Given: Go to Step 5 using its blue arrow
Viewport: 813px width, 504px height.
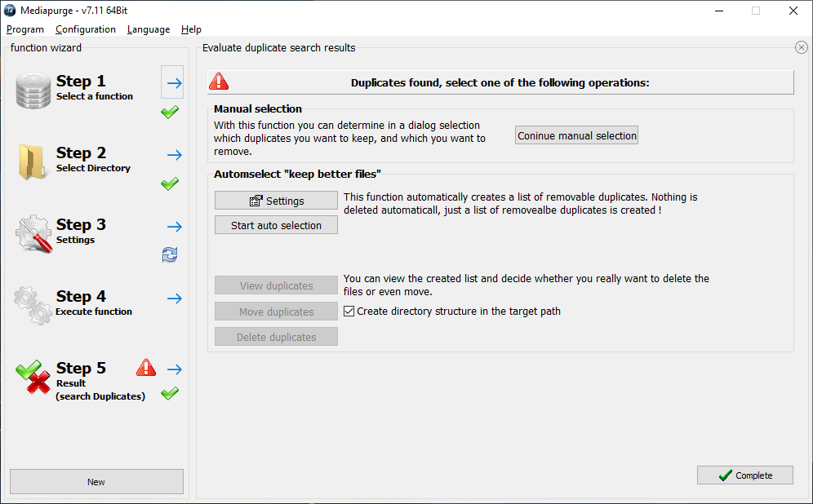Looking at the screenshot, I should tap(174, 369).
